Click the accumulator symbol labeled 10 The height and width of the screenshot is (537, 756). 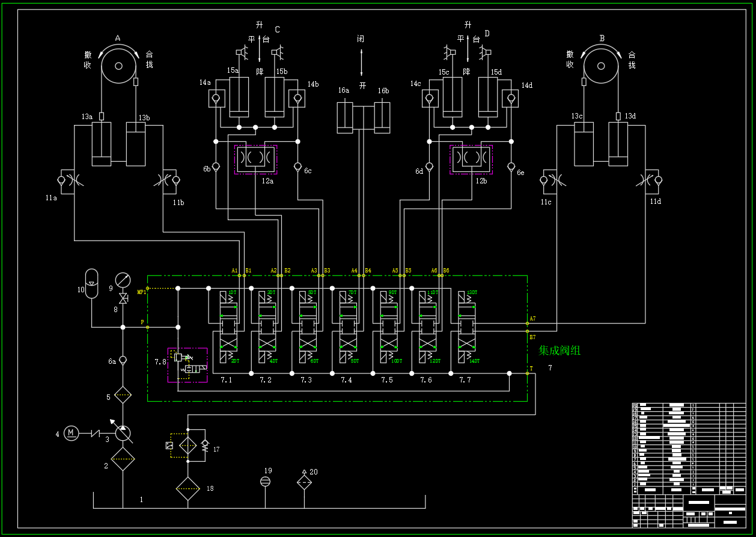pos(91,283)
